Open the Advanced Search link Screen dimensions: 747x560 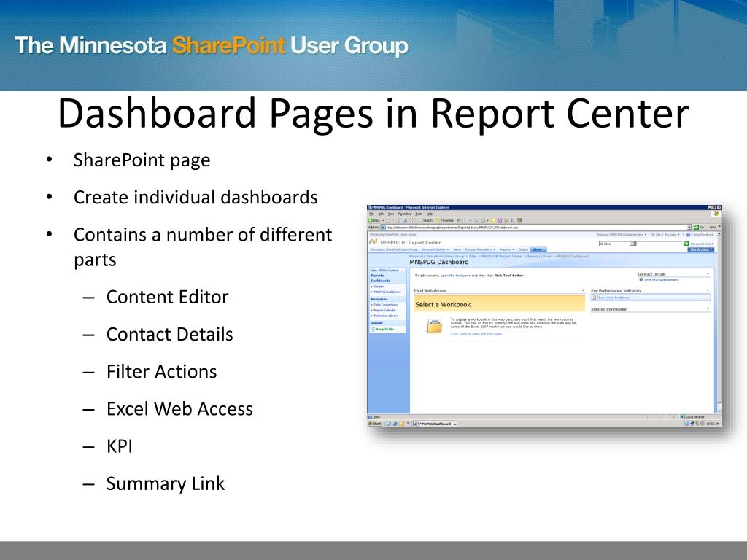coord(702,244)
